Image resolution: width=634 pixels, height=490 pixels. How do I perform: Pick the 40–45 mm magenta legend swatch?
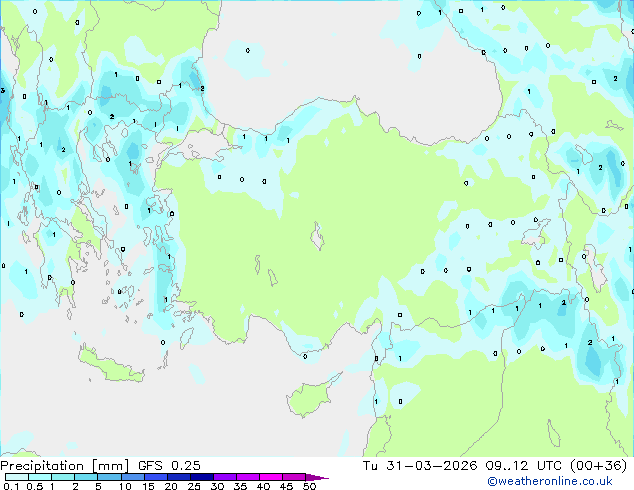(x=271, y=477)
